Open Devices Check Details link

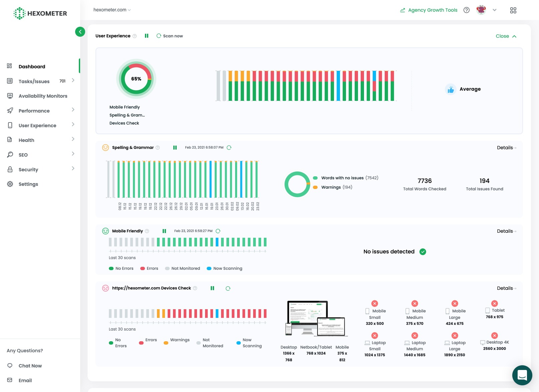click(507, 288)
